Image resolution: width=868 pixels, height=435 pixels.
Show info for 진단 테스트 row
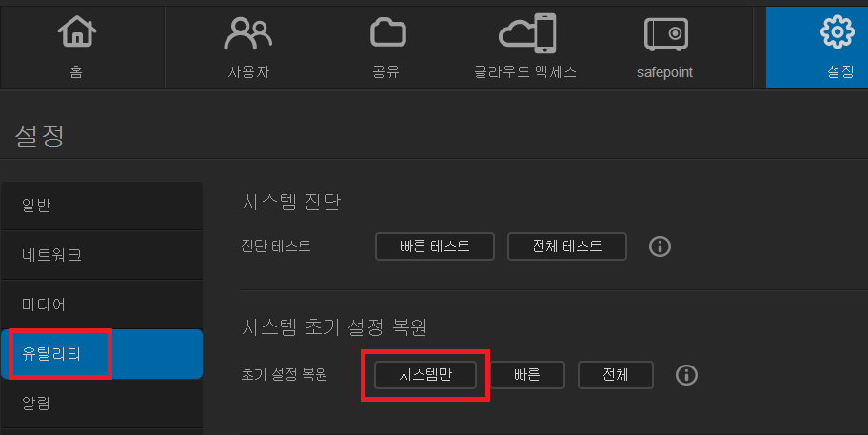pos(660,247)
